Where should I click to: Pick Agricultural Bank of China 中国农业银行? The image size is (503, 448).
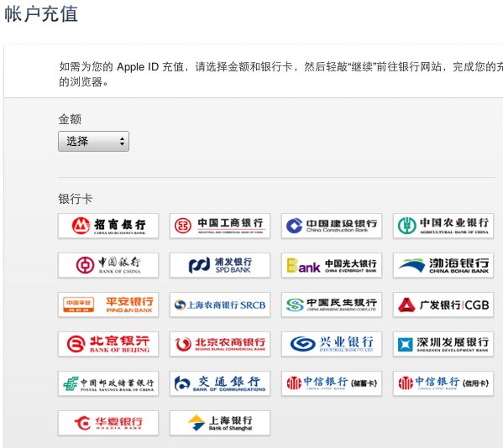click(x=443, y=226)
